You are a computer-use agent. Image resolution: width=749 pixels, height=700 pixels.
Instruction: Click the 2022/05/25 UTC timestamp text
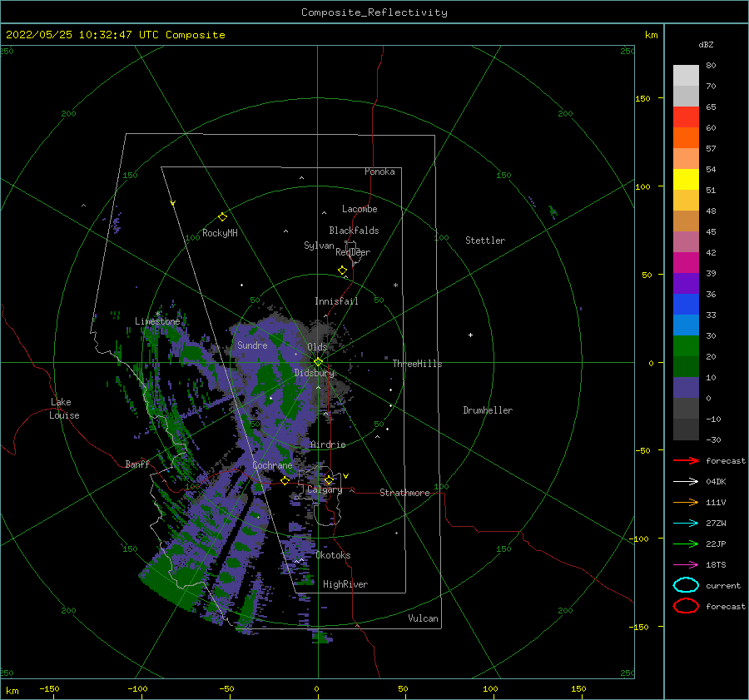pos(116,35)
